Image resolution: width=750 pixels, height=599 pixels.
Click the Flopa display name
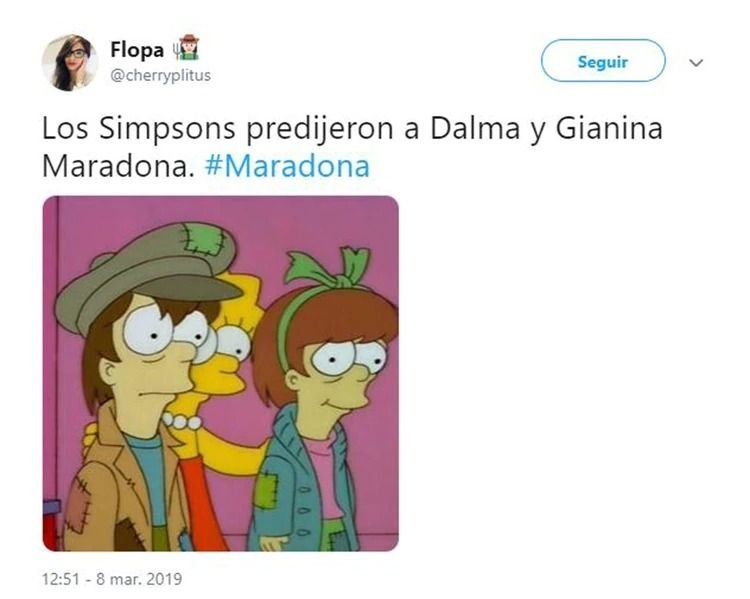(x=137, y=49)
